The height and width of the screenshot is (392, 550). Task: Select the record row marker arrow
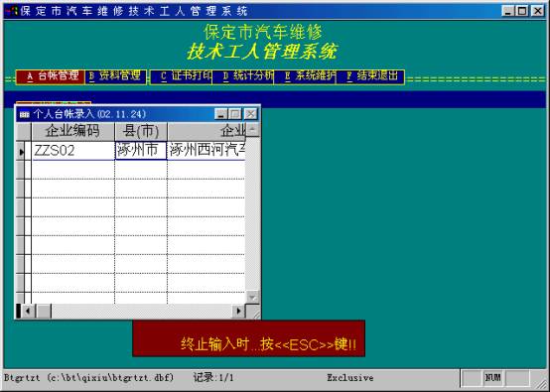[x=21, y=152]
